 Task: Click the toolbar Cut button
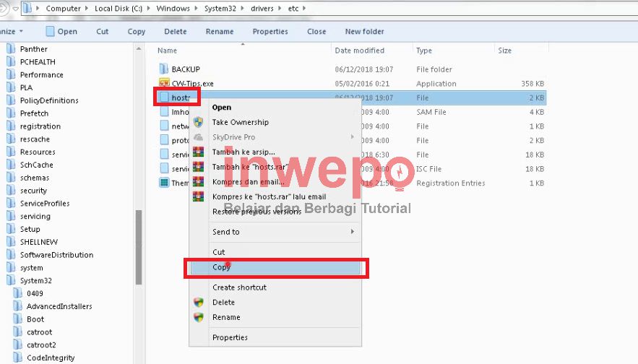pyautogui.click(x=103, y=31)
